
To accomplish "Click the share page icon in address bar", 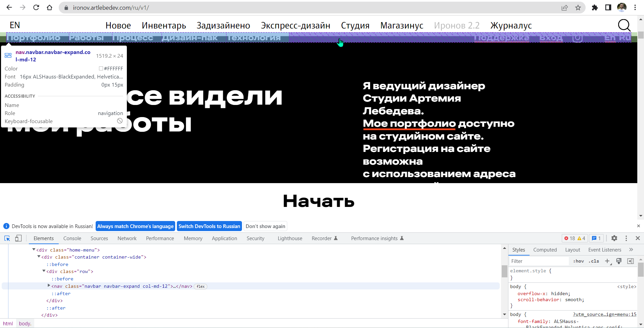I will 564,7.
